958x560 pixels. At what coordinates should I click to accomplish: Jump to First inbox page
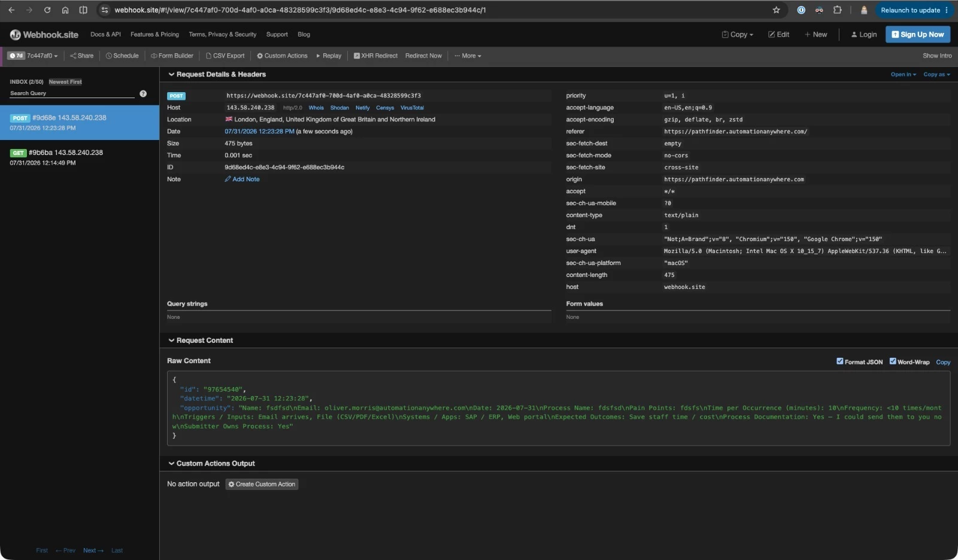tap(42, 551)
